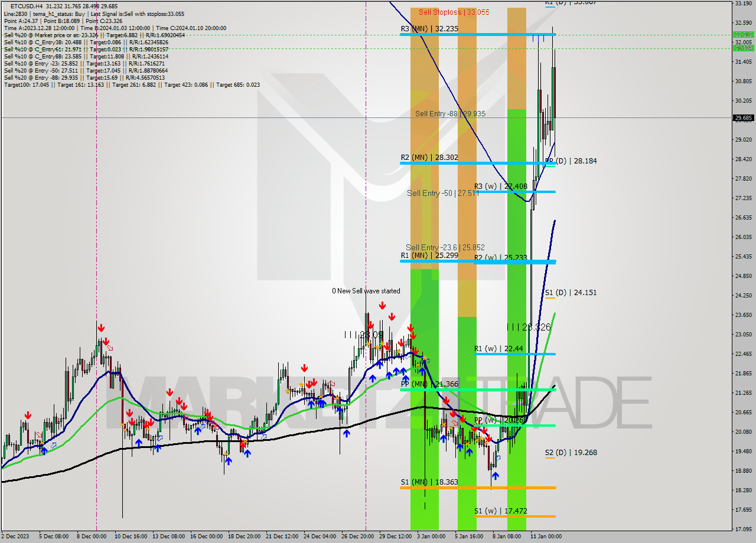Select the Sell Entry -50 27.511 label
The width and height of the screenshot is (756, 543).
pos(442,193)
